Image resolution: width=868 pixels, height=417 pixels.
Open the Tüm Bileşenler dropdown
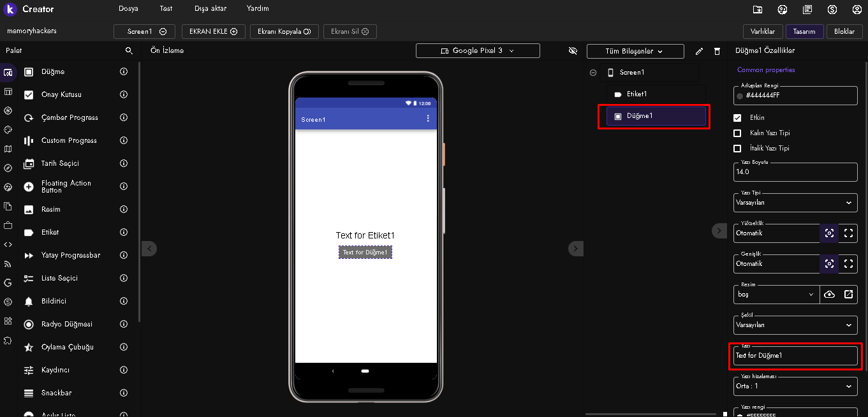[635, 51]
